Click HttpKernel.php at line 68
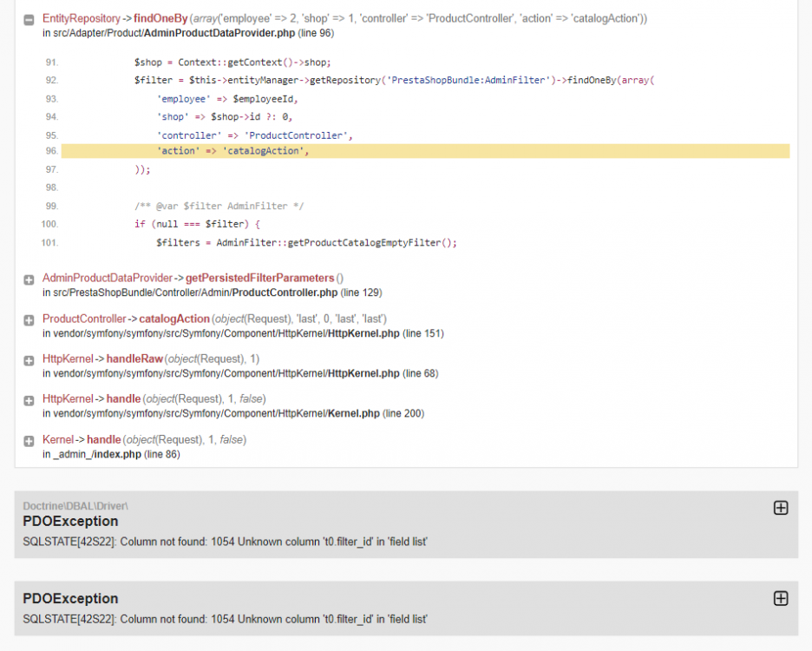The height and width of the screenshot is (651, 812). coord(363,374)
